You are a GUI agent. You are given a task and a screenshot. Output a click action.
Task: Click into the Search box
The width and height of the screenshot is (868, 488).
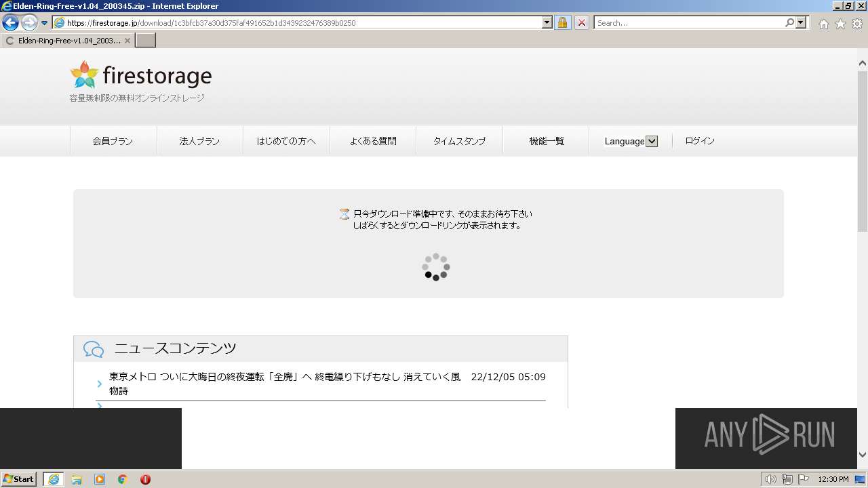689,22
